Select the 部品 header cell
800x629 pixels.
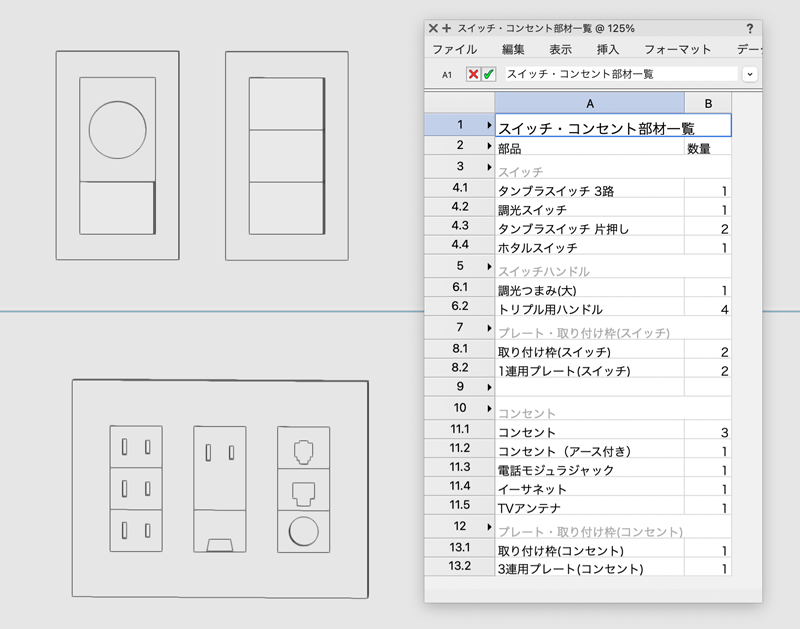(589, 147)
